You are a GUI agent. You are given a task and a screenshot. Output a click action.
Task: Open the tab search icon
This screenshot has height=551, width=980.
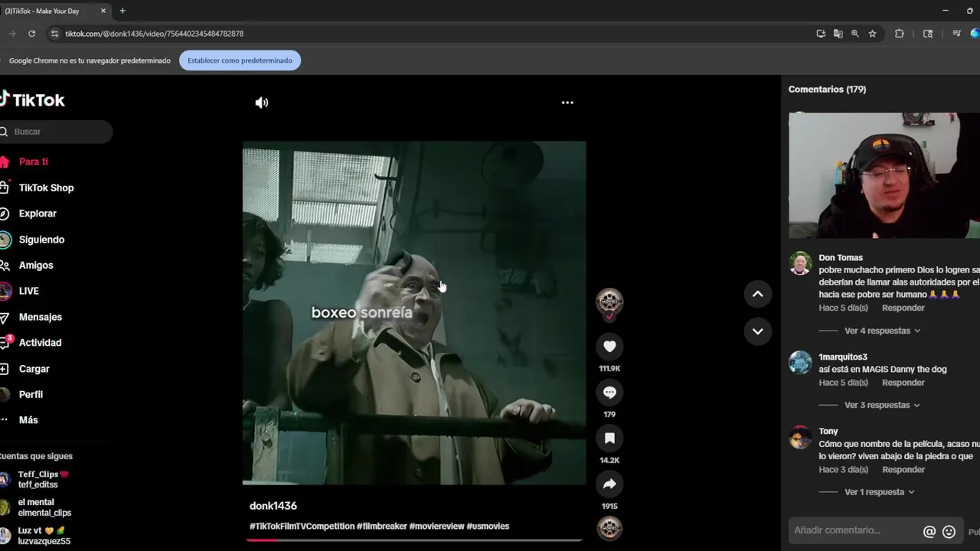[x=928, y=34]
